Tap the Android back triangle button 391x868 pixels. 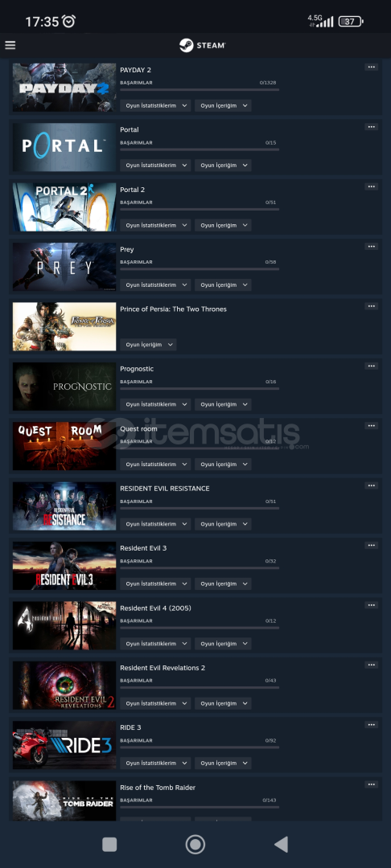click(282, 844)
